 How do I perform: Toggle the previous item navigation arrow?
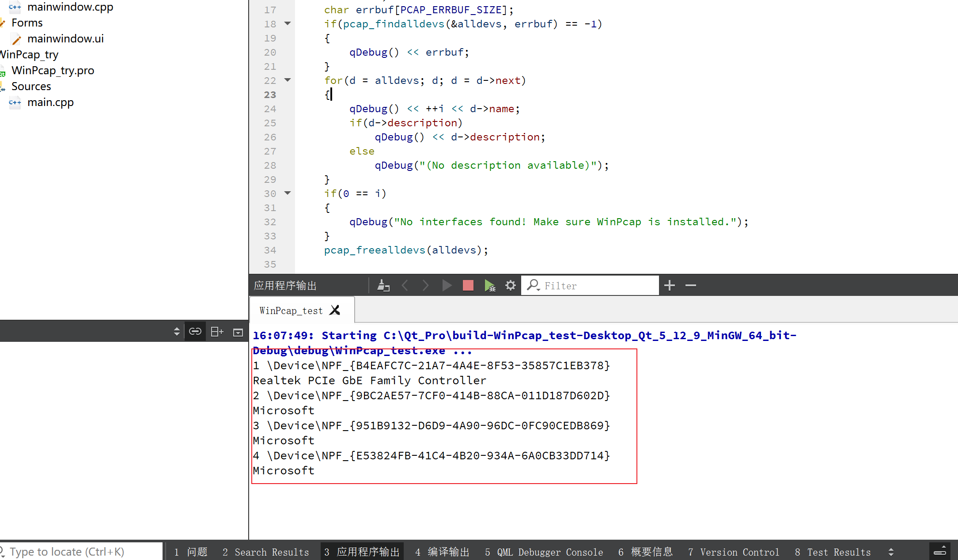[x=405, y=285]
